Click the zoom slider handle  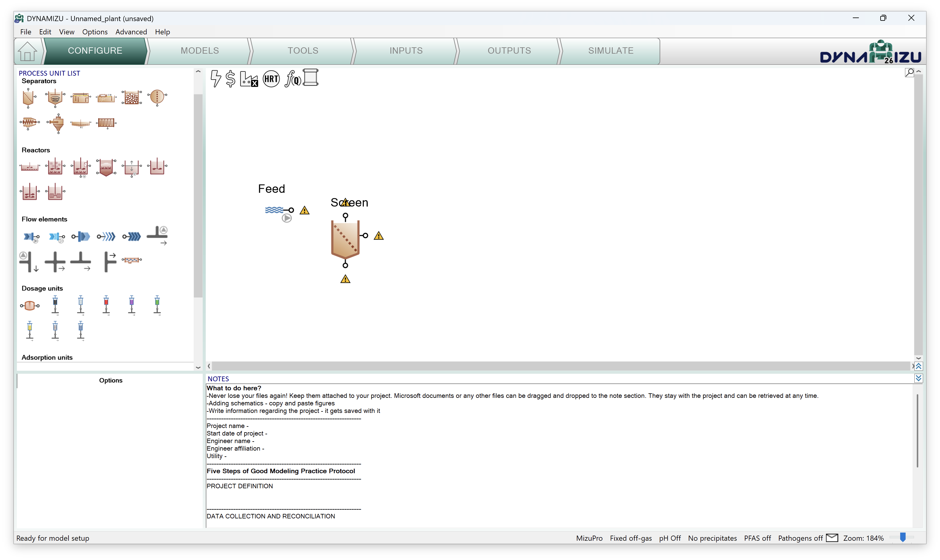pos(903,537)
